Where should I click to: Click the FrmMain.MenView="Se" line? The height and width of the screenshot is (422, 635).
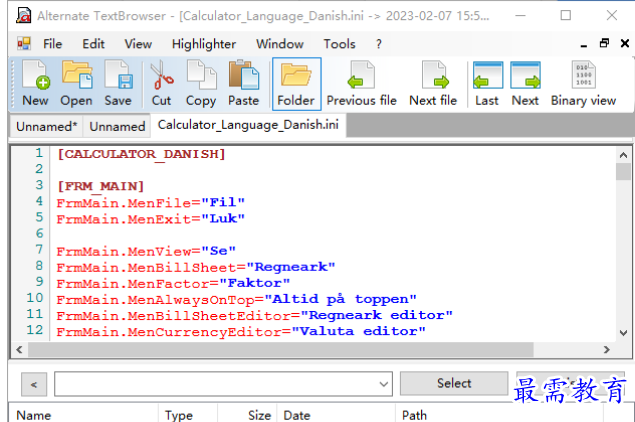(146, 251)
